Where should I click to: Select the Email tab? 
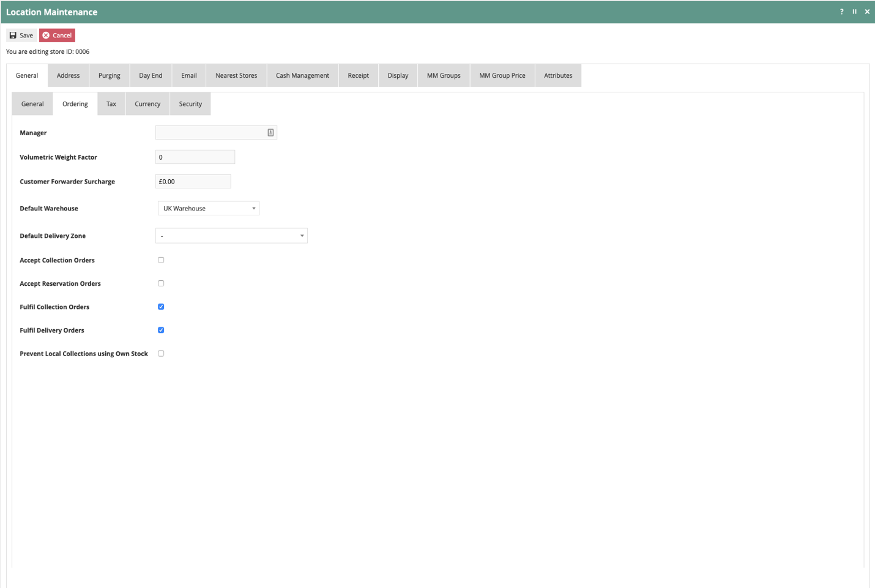[x=189, y=75]
